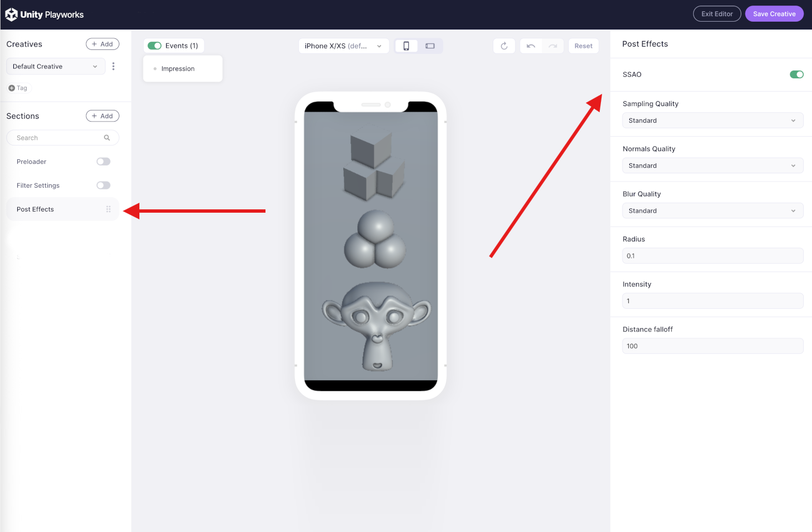Enable the Preloader toggle

[103, 162]
